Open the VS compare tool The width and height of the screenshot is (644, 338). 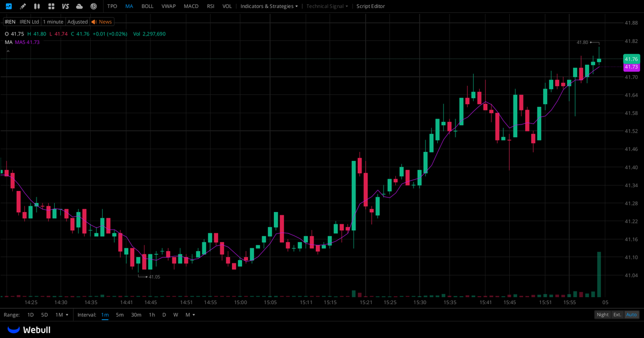[66, 6]
